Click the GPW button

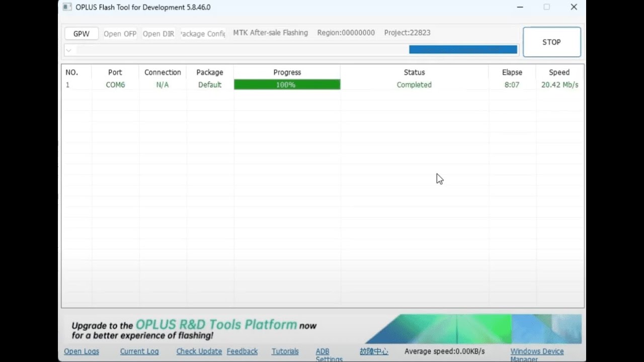point(82,34)
